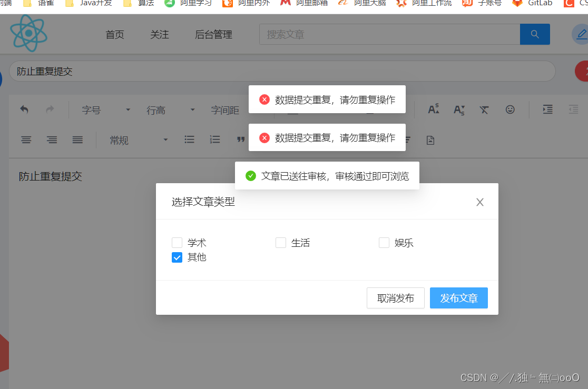Click the article title input field
Image resolution: width=588 pixels, height=389 pixels.
click(282, 71)
